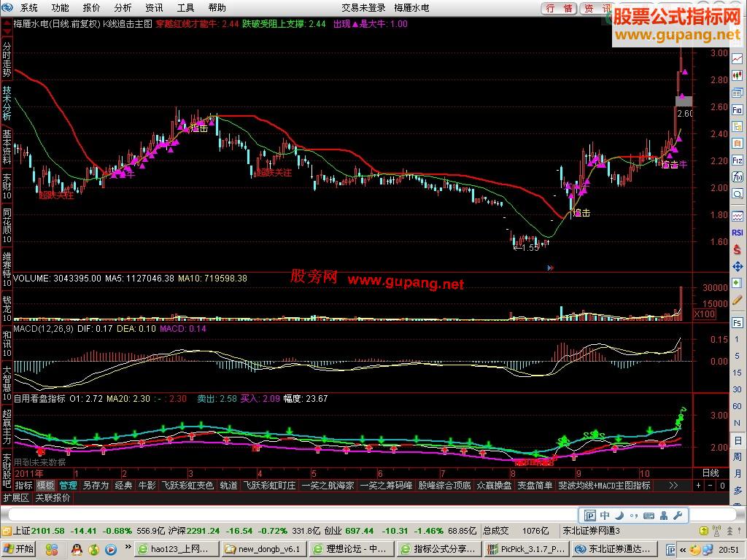
Task: Select the RSI indicator icon
Action: point(737,233)
